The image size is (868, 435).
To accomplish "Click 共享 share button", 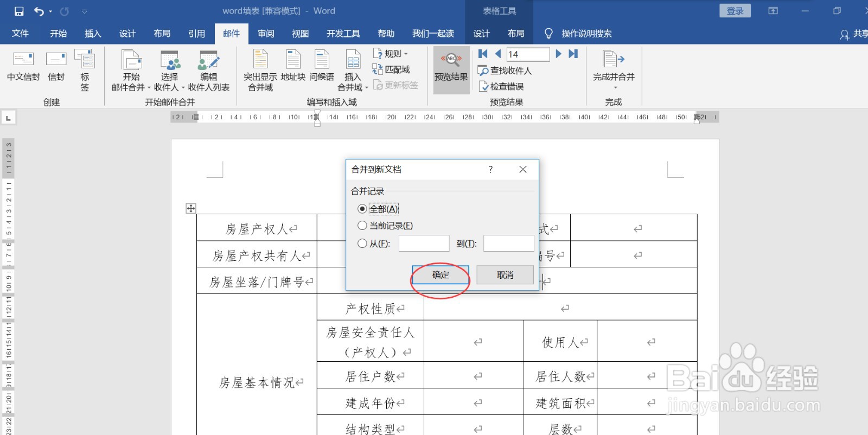I will coord(854,34).
